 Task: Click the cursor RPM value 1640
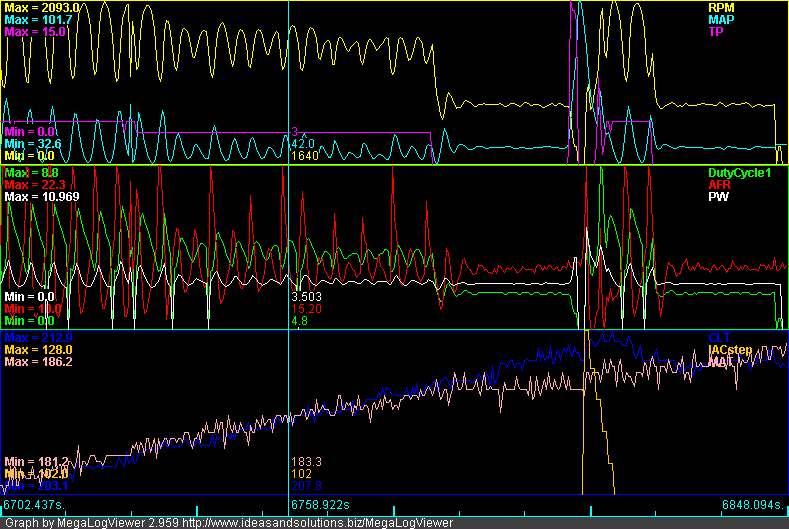tap(304, 156)
